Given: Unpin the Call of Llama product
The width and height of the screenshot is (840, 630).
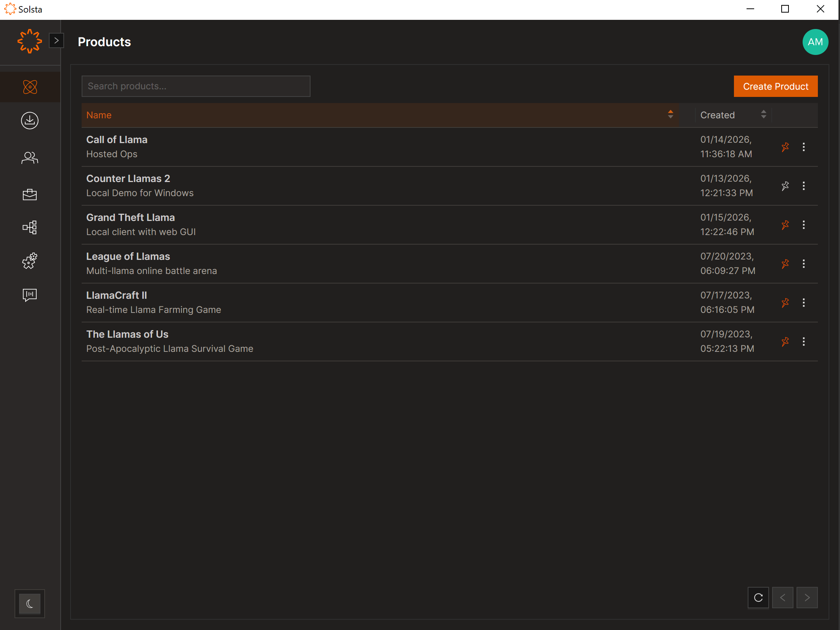Looking at the screenshot, I should click(785, 147).
